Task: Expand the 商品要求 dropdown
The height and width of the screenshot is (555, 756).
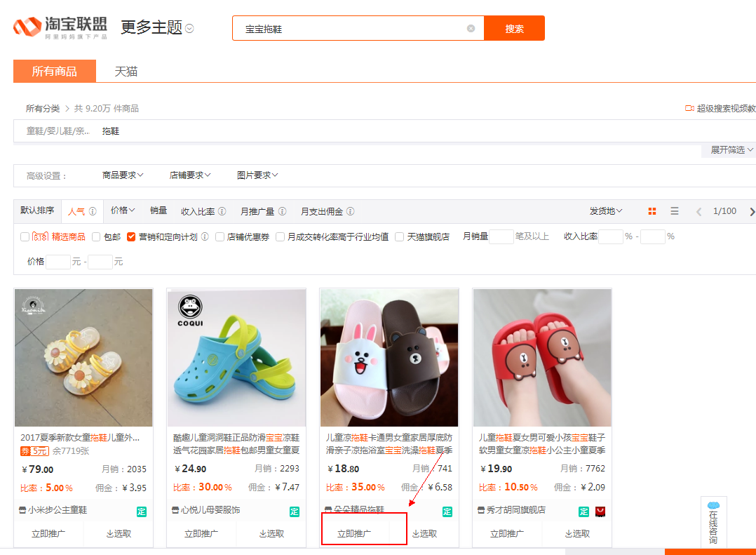Action: (x=123, y=175)
